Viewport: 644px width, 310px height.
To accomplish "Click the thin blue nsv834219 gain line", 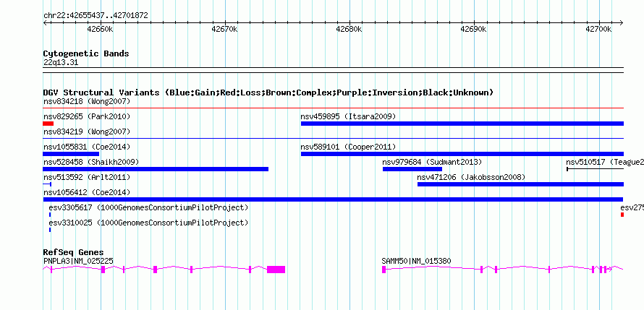I will (333, 139).
